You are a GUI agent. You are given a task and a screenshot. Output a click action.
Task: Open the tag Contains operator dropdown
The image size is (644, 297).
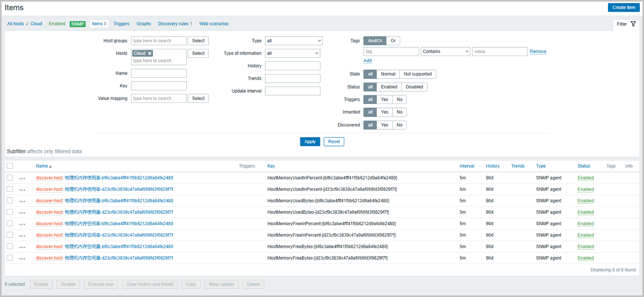pyautogui.click(x=445, y=51)
